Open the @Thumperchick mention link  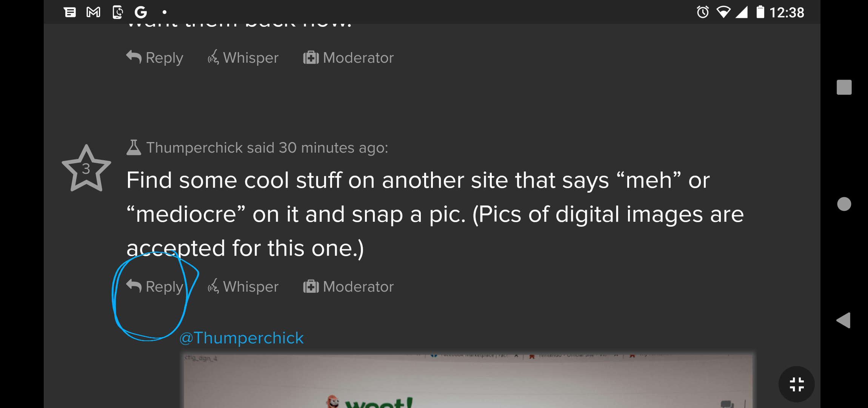[x=242, y=338]
